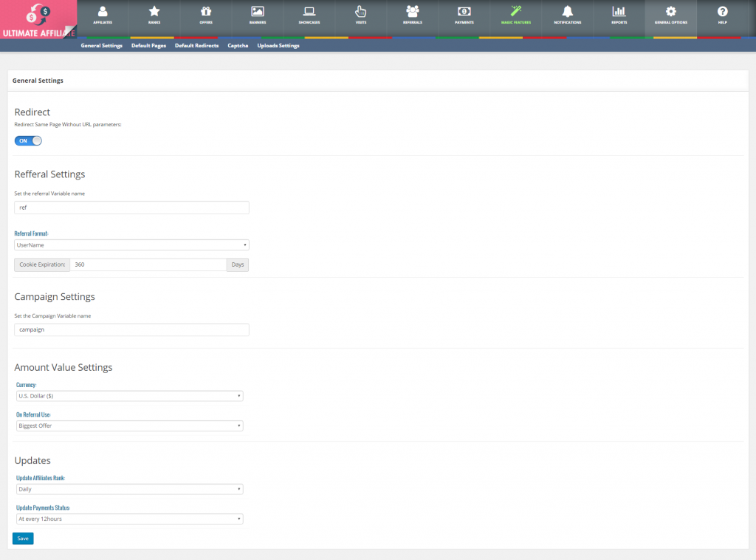Open the Referral Format dropdown
Screen dimensions: 756x560
coord(131,245)
